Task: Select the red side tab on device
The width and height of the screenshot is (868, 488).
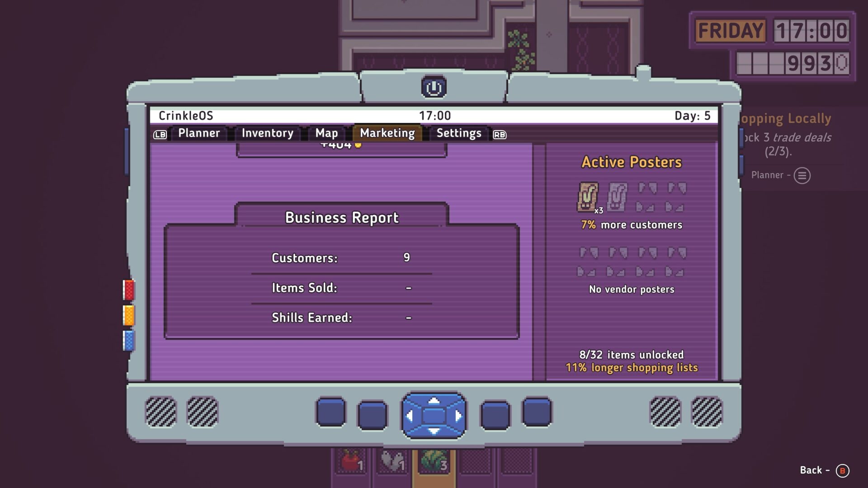Action: pos(129,290)
